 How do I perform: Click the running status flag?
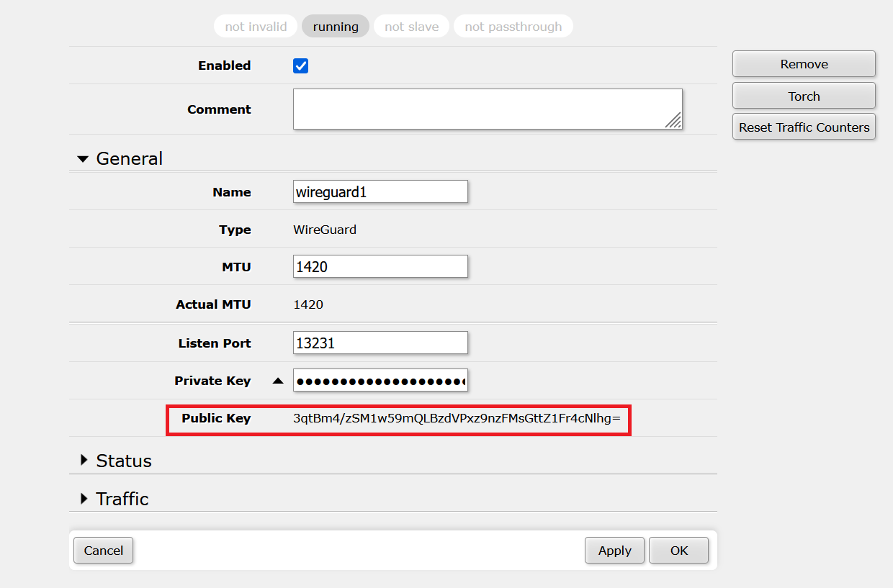tap(336, 27)
